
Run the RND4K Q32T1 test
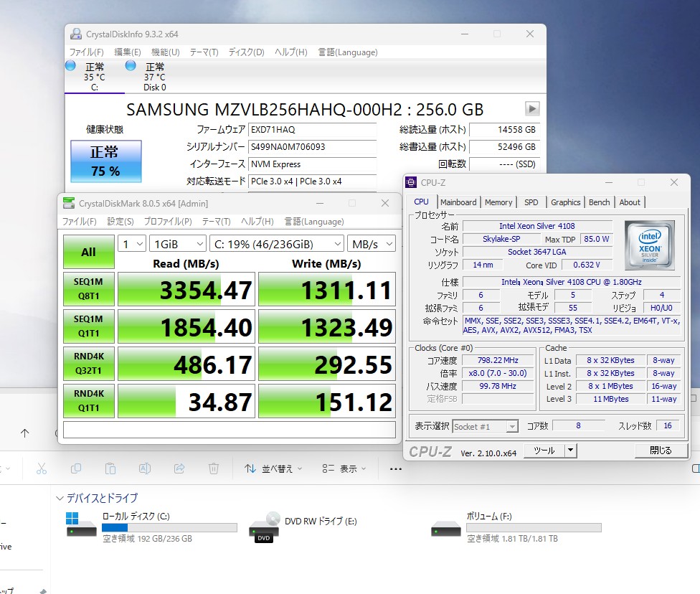tap(88, 364)
